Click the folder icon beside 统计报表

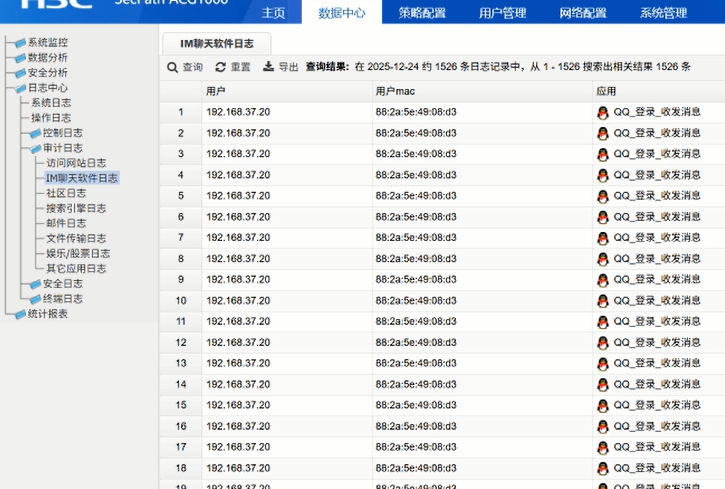tap(19, 314)
